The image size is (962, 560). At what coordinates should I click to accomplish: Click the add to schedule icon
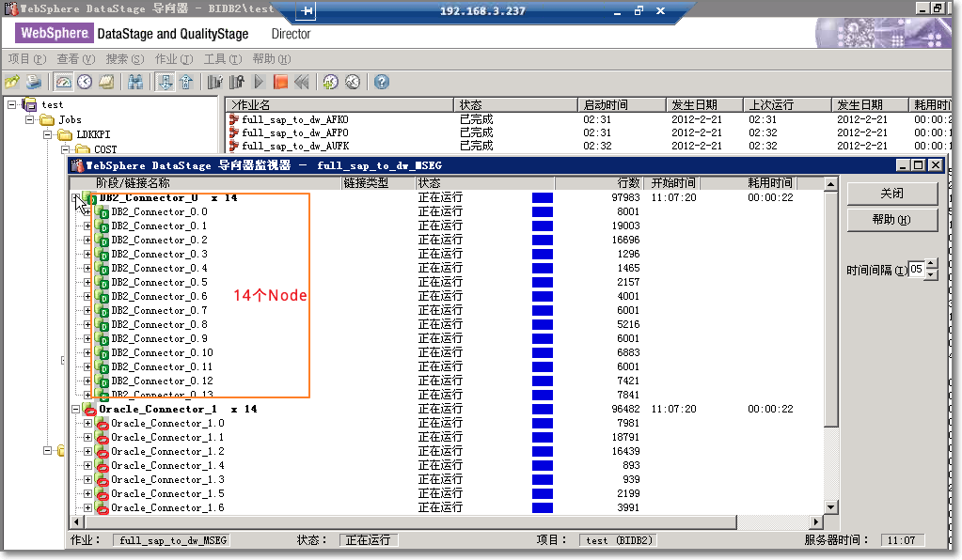click(331, 82)
